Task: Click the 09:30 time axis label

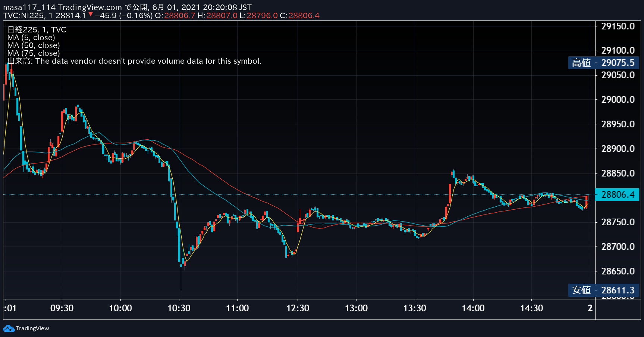Action: [x=62, y=308]
